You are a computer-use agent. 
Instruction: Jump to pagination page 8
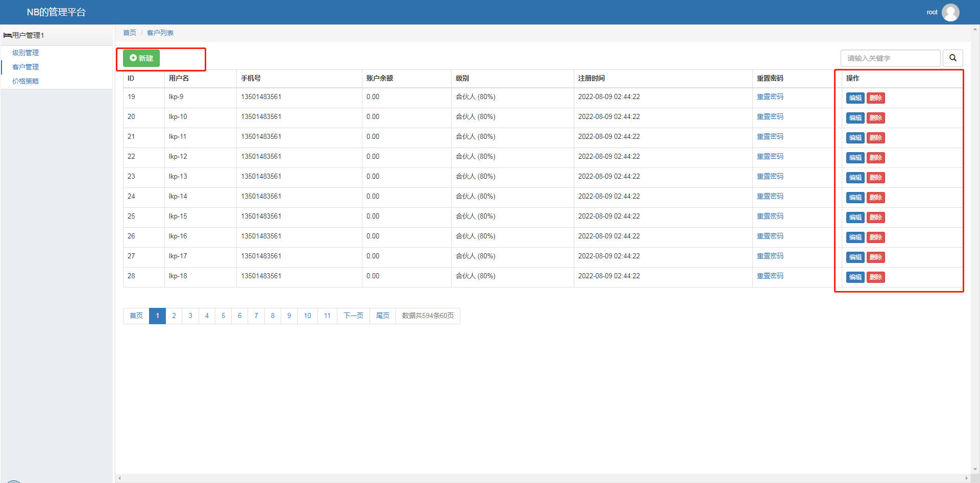(x=273, y=316)
